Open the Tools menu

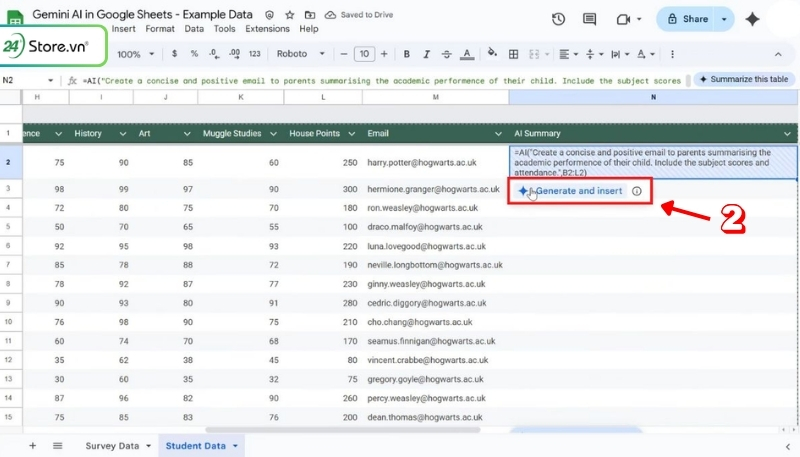224,29
